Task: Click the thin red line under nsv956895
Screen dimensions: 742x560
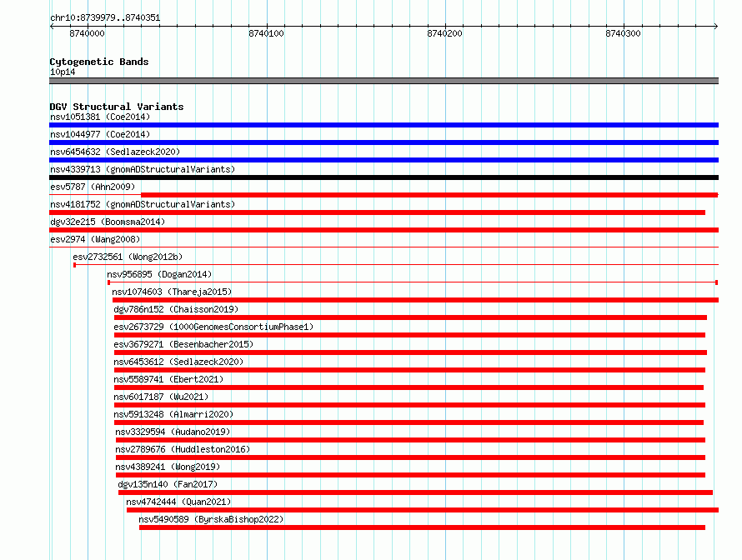Action: [x=413, y=282]
